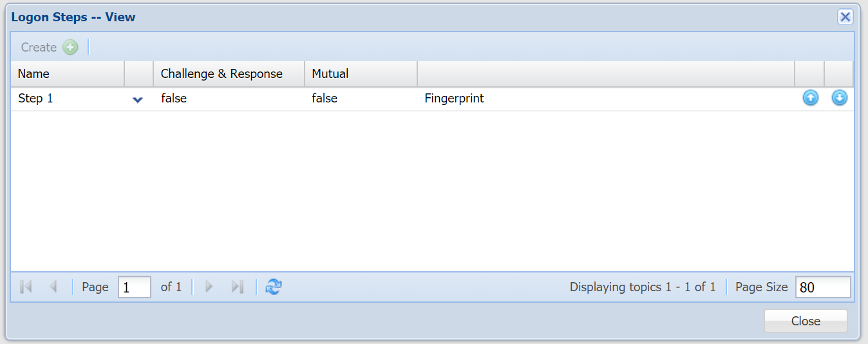Click the page number input field
The height and width of the screenshot is (344, 868).
point(134,287)
